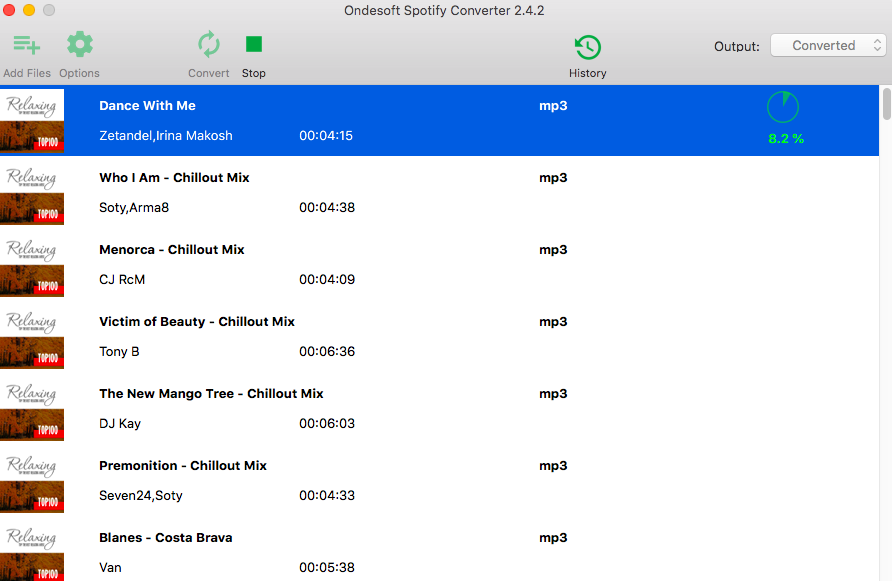Image resolution: width=892 pixels, height=581 pixels.
Task: Select album thumbnail for Dance With Me
Action: (x=32, y=121)
